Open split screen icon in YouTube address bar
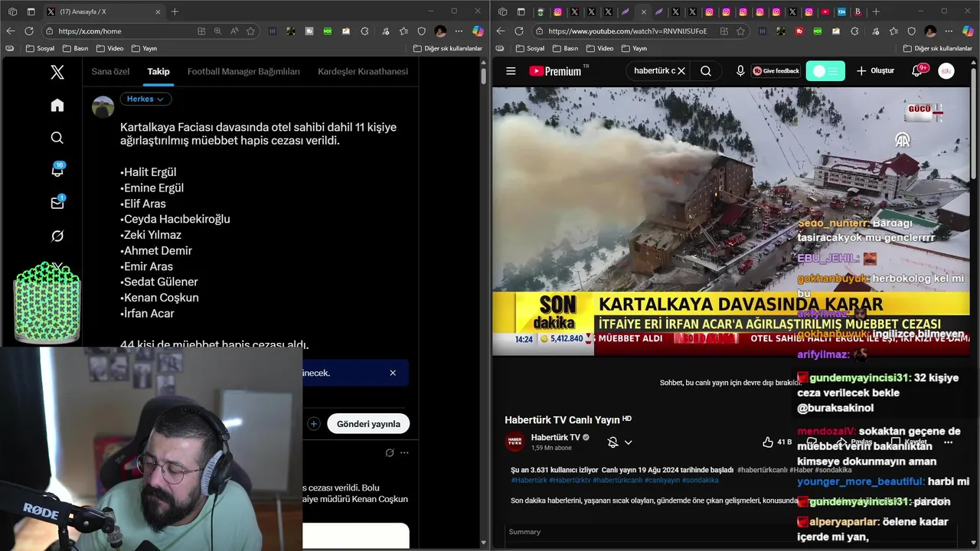 point(724,31)
